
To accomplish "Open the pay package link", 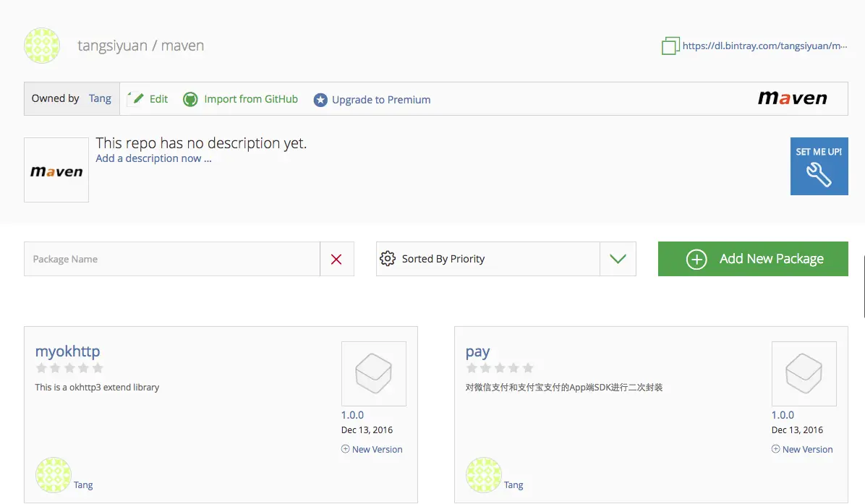I will [478, 352].
